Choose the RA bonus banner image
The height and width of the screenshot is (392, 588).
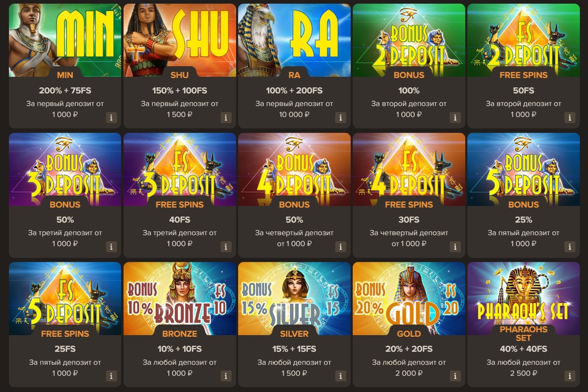294,40
